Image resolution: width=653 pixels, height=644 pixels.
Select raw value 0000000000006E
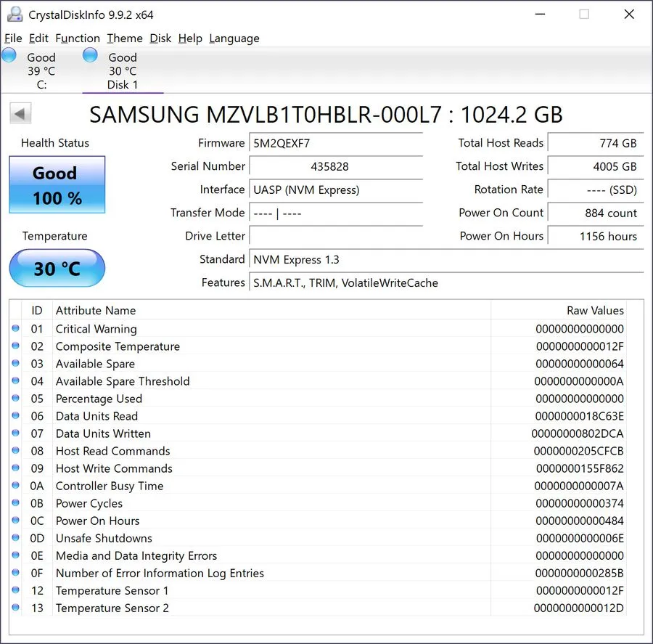pyautogui.click(x=580, y=539)
